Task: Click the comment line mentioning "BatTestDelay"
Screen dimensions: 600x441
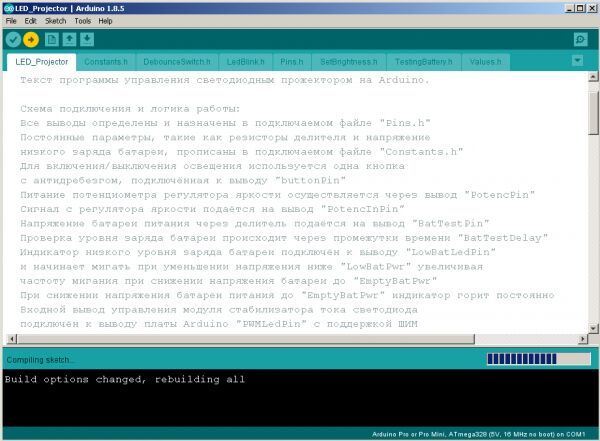Action: [284, 238]
